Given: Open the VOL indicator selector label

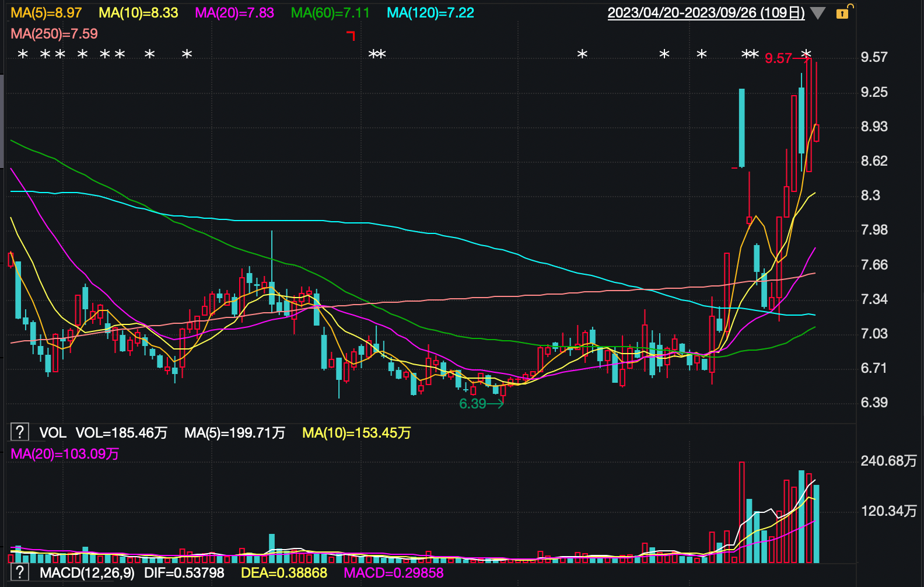Looking at the screenshot, I should point(52,433).
